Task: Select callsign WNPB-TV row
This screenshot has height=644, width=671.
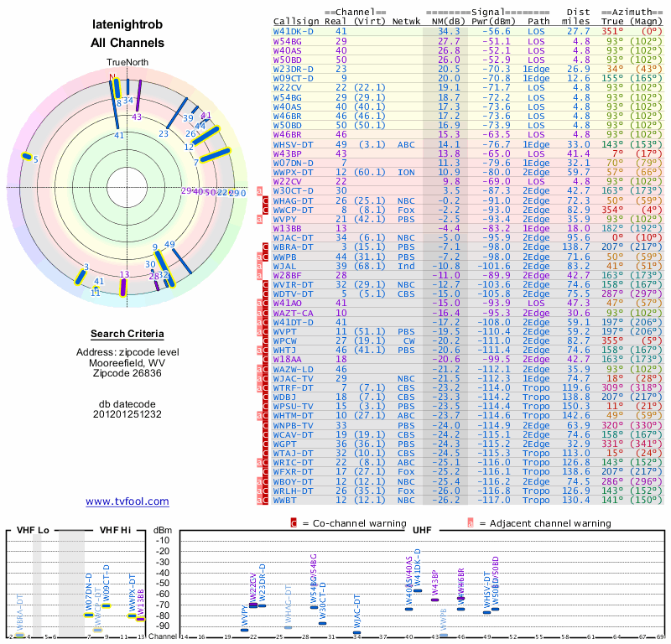Action: point(468,425)
